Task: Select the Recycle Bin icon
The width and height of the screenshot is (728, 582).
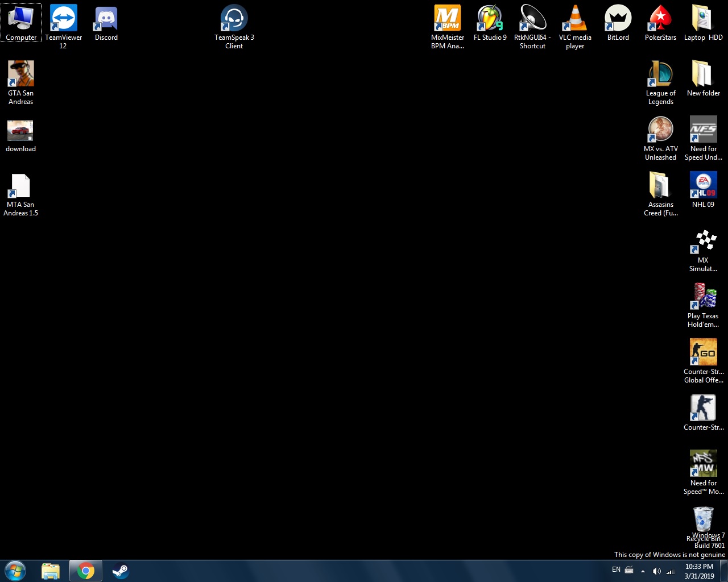Action: click(x=704, y=523)
